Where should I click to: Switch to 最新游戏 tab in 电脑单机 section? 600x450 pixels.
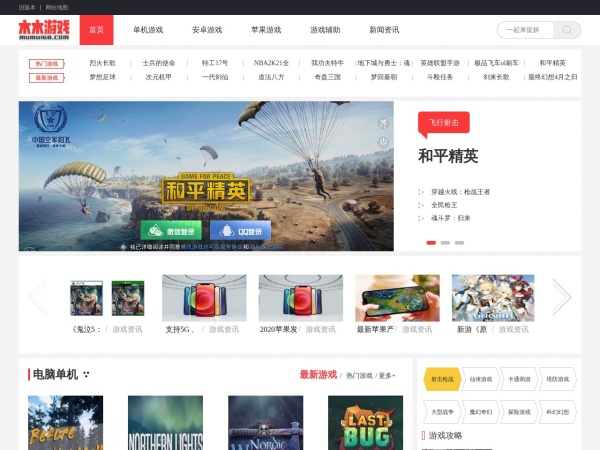click(x=318, y=375)
